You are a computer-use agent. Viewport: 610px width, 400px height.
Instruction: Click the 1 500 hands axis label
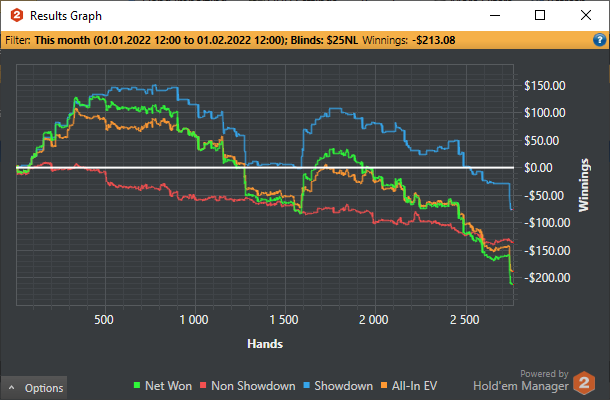point(284,320)
